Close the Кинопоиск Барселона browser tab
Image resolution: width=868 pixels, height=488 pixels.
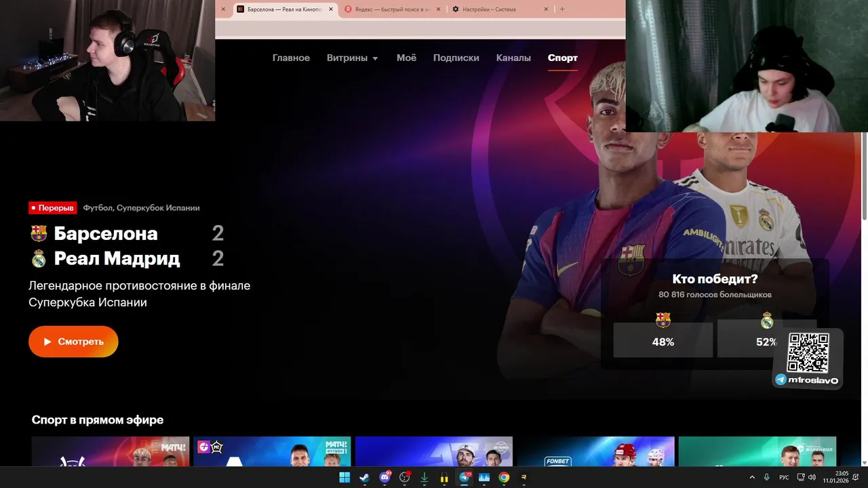click(x=331, y=9)
